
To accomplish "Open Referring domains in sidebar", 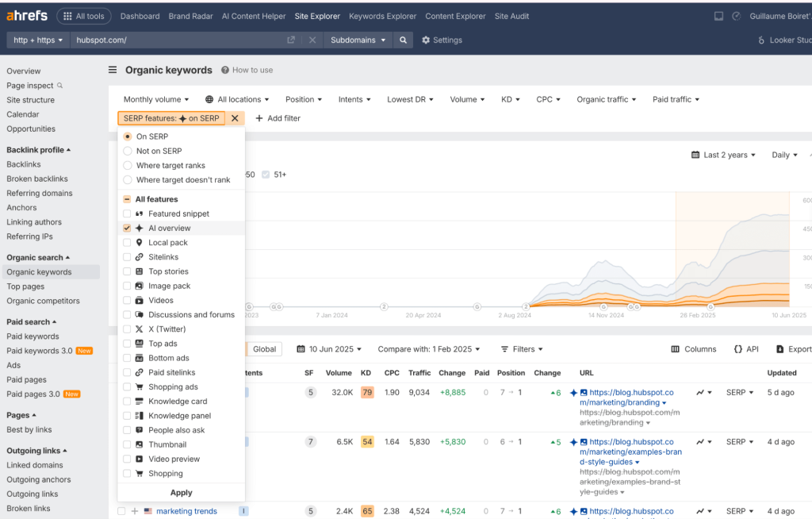I will [x=40, y=193].
